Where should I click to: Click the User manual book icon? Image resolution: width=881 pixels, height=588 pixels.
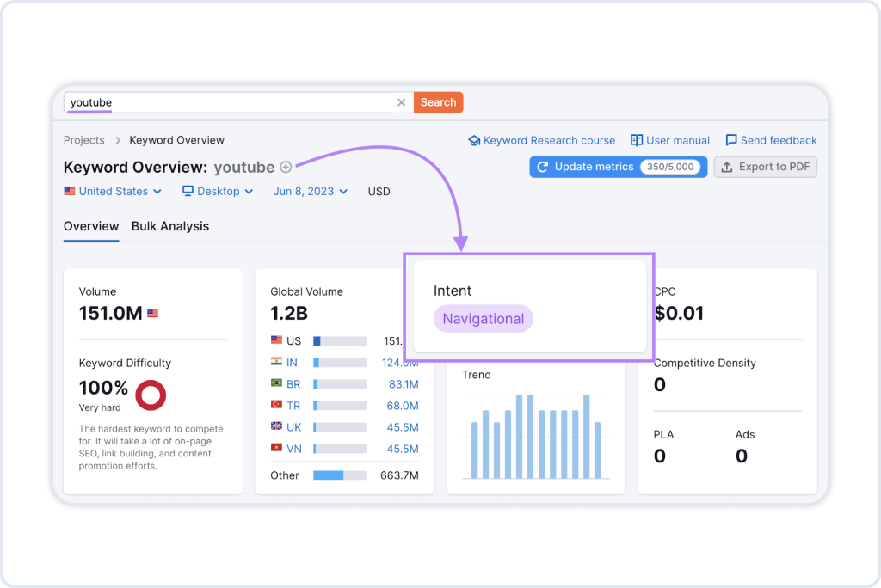(x=637, y=140)
